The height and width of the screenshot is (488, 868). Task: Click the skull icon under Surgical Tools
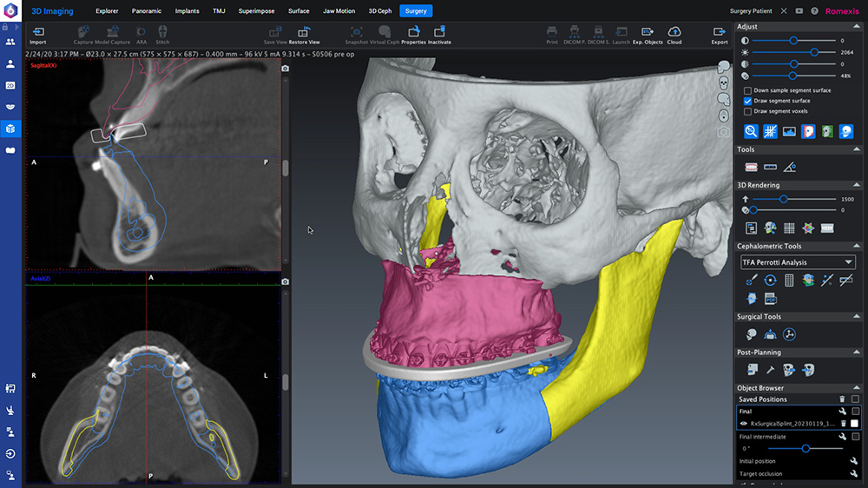point(751,334)
